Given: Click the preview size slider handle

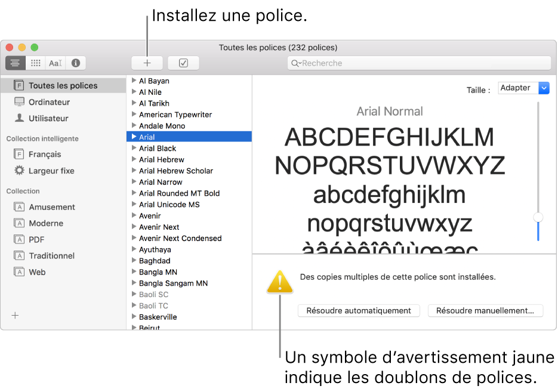Looking at the screenshot, I should 538,217.
